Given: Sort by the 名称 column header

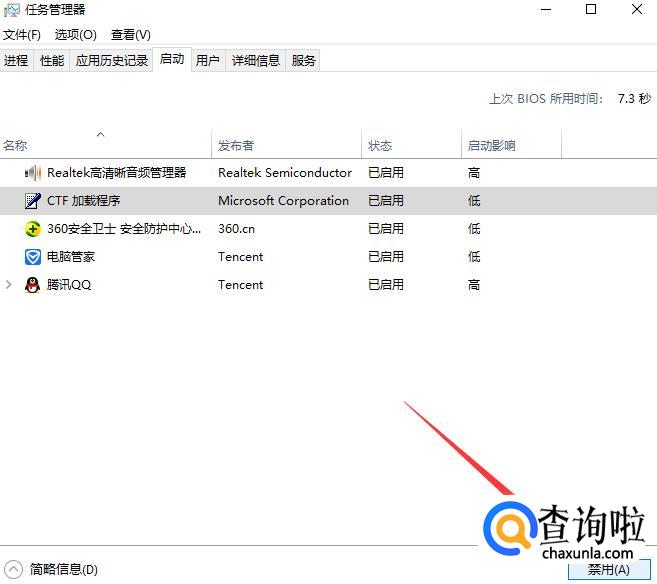Looking at the screenshot, I should 106,145.
